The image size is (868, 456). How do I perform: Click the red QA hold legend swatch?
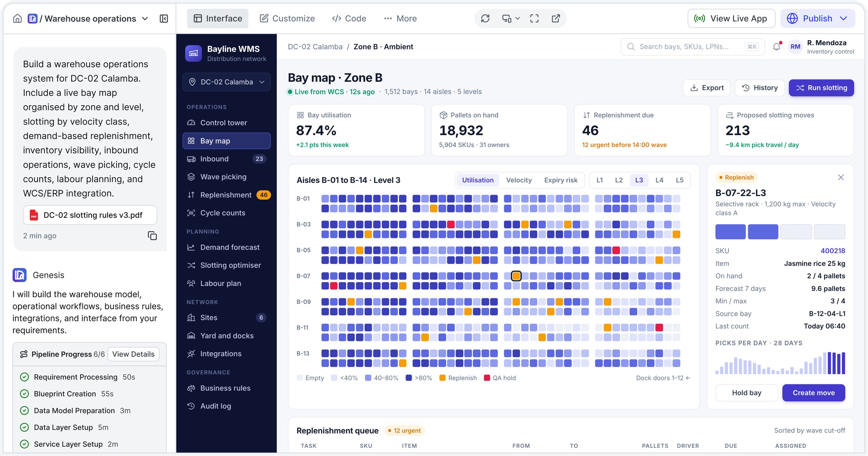(x=487, y=378)
